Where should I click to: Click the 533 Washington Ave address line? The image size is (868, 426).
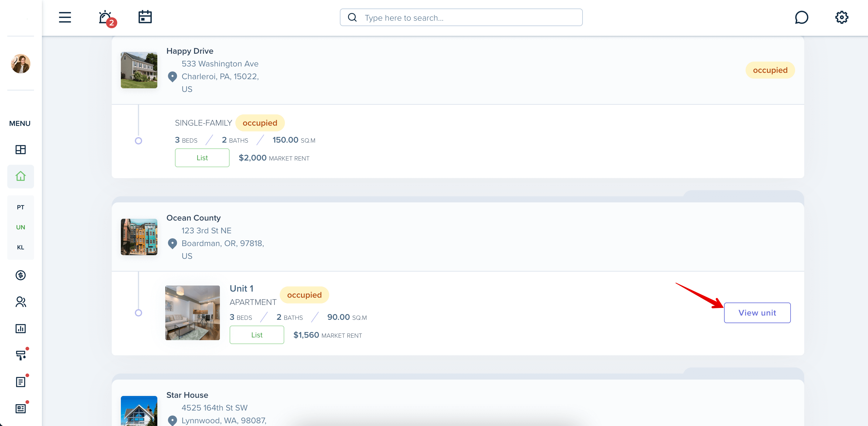coord(220,64)
